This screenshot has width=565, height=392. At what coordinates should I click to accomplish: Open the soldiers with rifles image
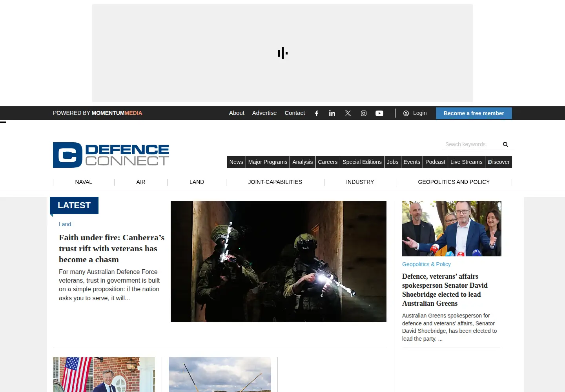click(x=279, y=261)
